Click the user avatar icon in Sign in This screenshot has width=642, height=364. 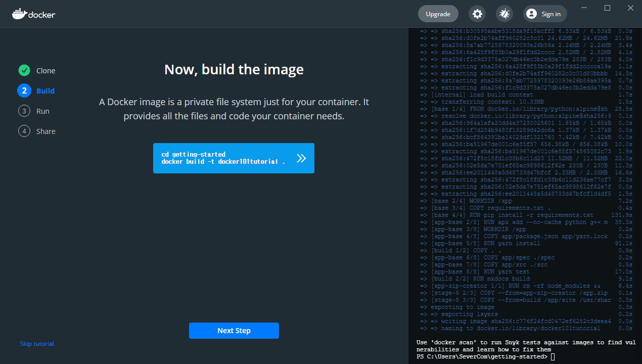pyautogui.click(x=531, y=14)
